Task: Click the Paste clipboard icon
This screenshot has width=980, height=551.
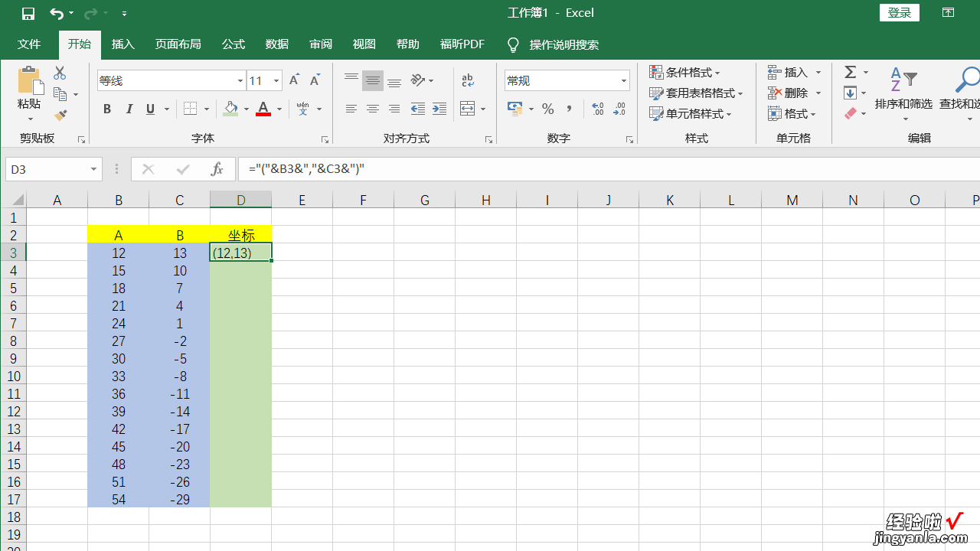Action: click(x=29, y=81)
